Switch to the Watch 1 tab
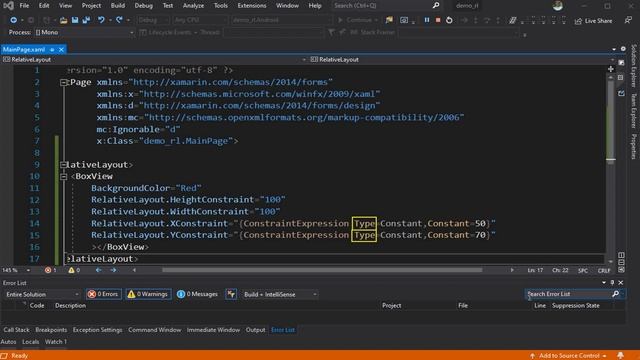Viewport: 640px width, 360px height. point(56,342)
